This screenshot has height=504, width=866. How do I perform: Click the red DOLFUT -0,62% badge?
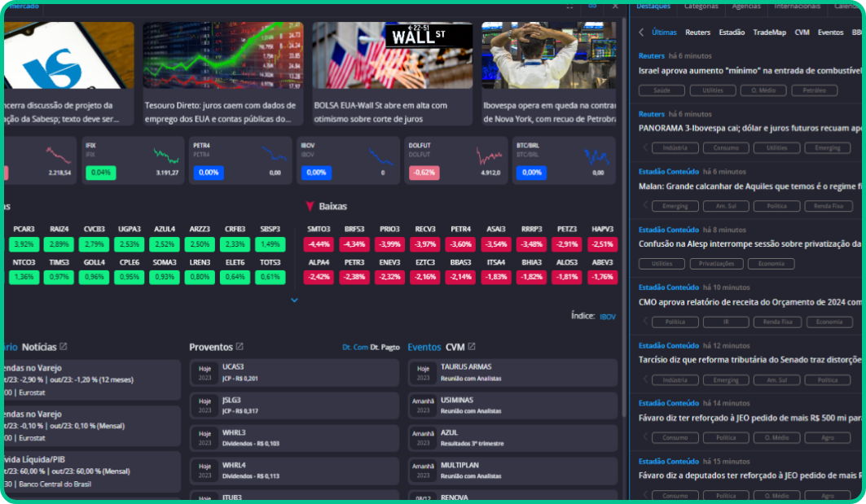point(424,173)
